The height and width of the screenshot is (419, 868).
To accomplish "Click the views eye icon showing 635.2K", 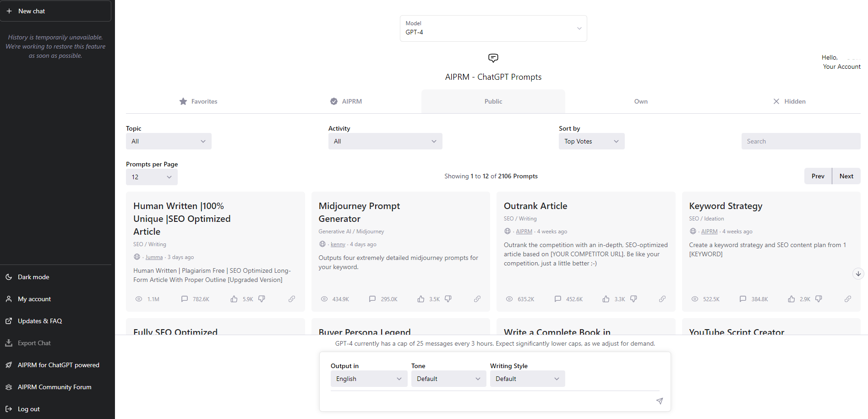I will point(509,299).
